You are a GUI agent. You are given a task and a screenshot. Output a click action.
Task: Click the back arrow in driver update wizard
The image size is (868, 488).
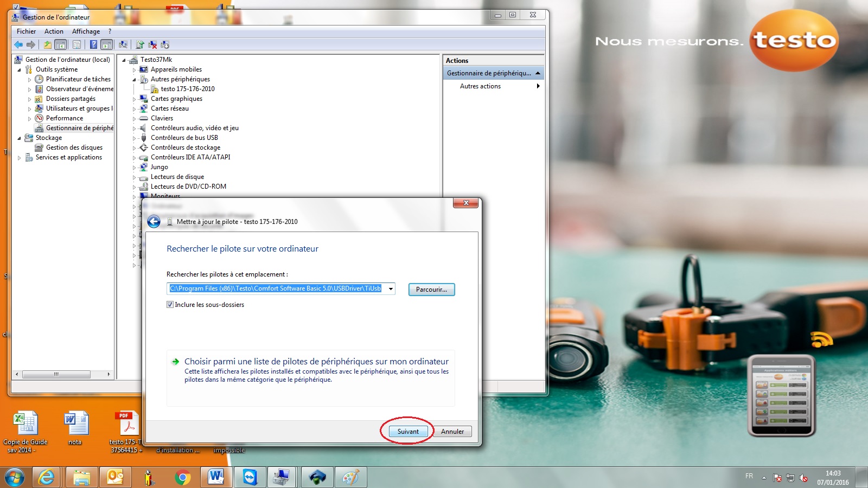[154, 221]
